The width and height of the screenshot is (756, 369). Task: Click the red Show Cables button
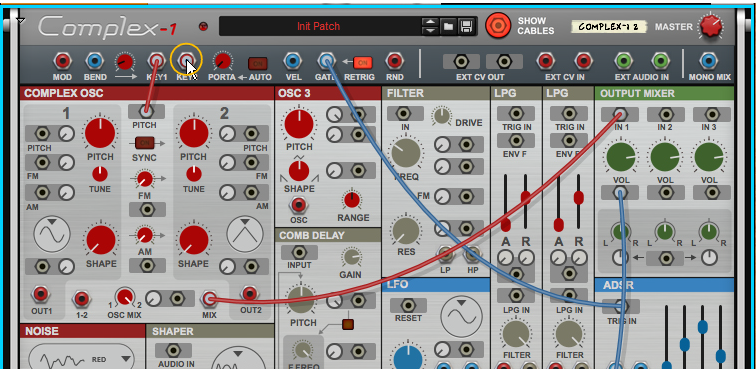[499, 26]
